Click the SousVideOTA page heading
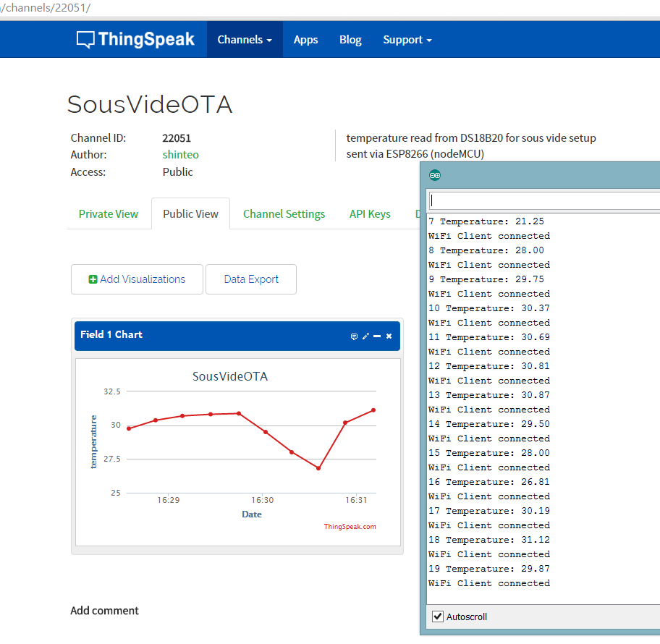 [x=149, y=104]
